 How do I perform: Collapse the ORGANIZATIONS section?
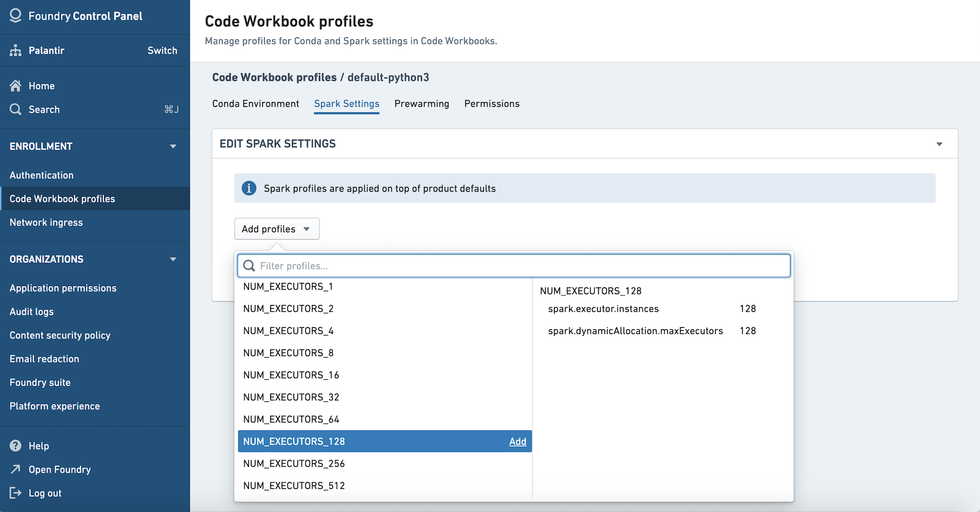(173, 259)
